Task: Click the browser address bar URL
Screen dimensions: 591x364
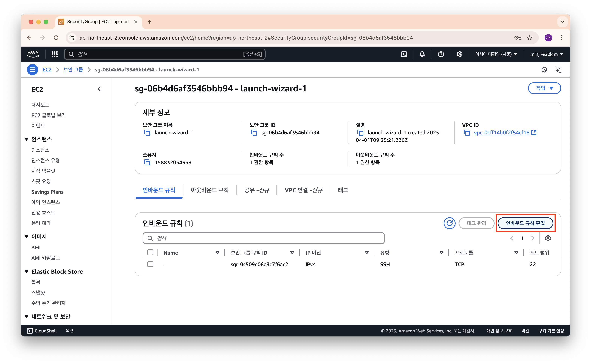Action: point(246,38)
